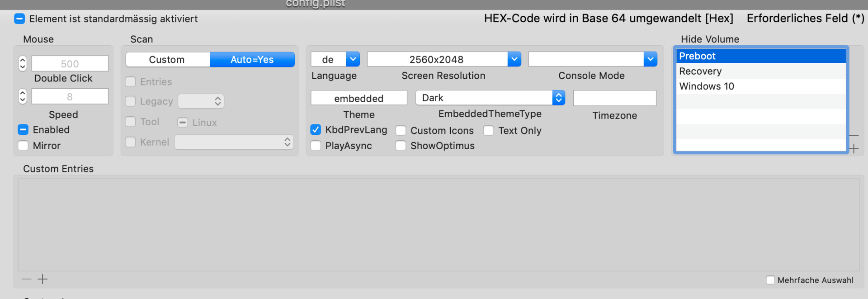Click minus icon beside Hide Volume list

click(854, 135)
